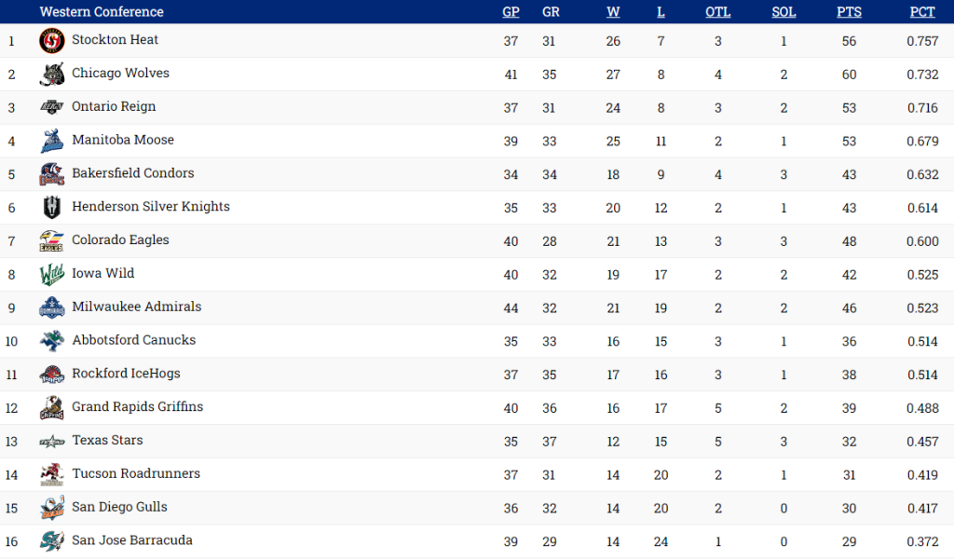Open Grand Rapids Griffins team link
Screen dimensions: 954x560
(137, 407)
